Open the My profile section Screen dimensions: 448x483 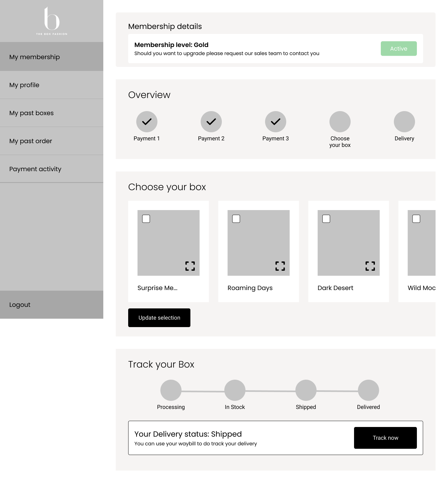point(51,85)
